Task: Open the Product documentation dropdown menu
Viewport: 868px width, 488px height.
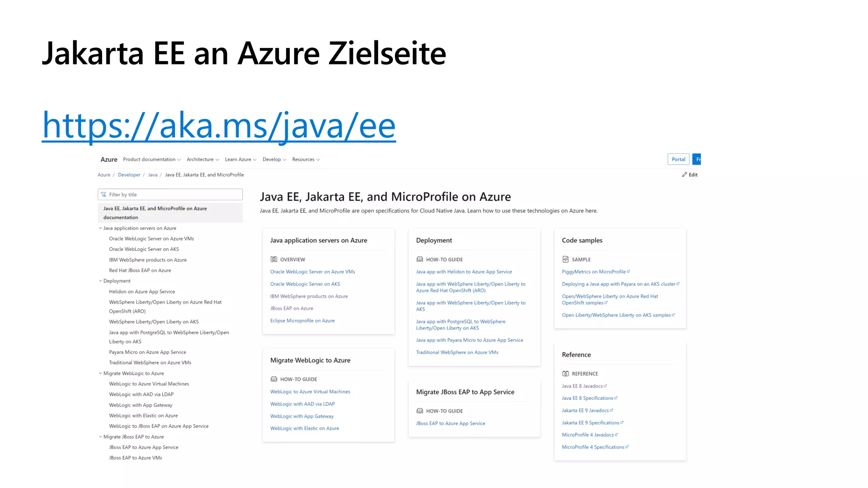Action: click(x=152, y=160)
